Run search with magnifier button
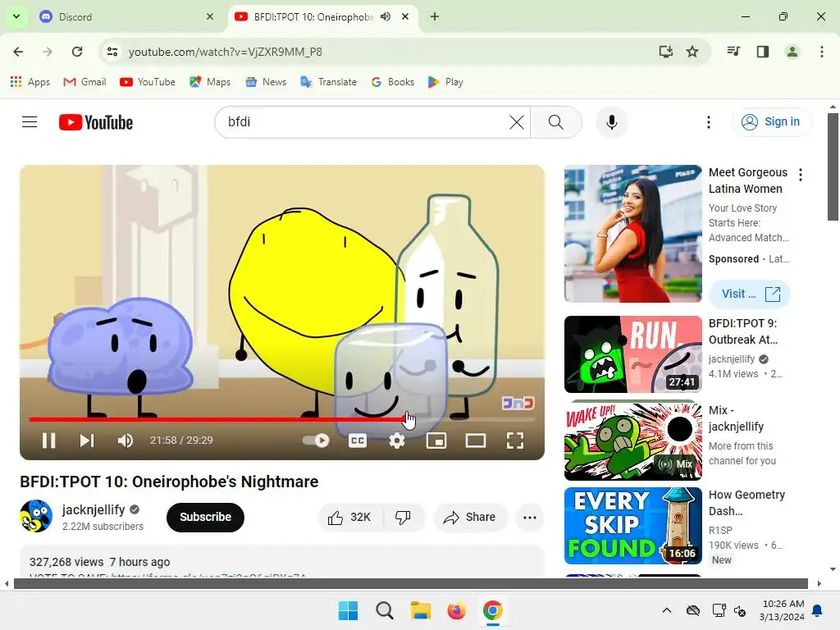This screenshot has height=630, width=840. [556, 122]
